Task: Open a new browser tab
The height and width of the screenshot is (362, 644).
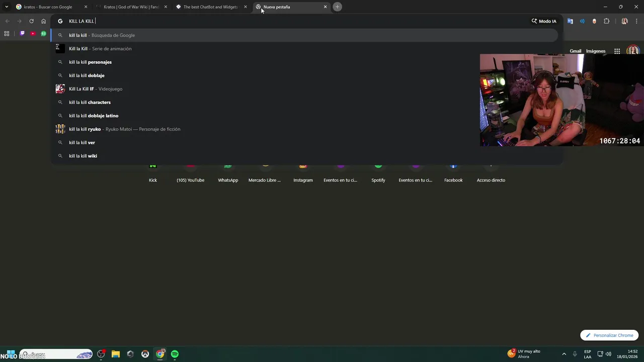Action: 337,7
